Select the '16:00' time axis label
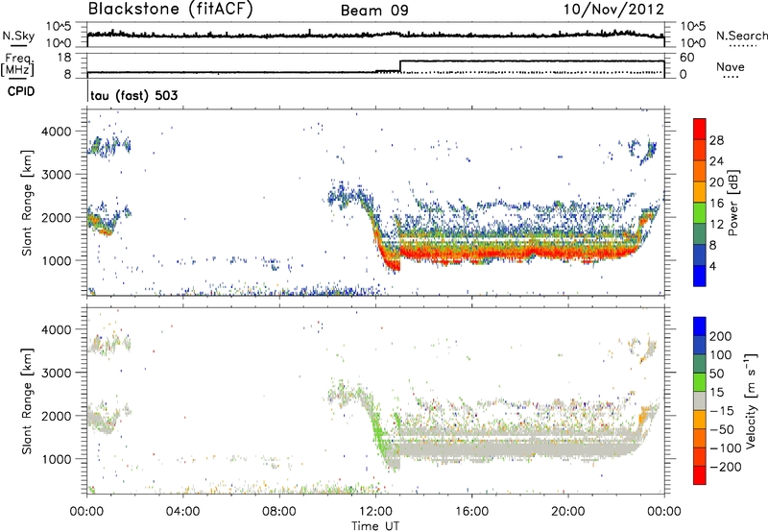This screenshot has width=768, height=532. [x=471, y=512]
